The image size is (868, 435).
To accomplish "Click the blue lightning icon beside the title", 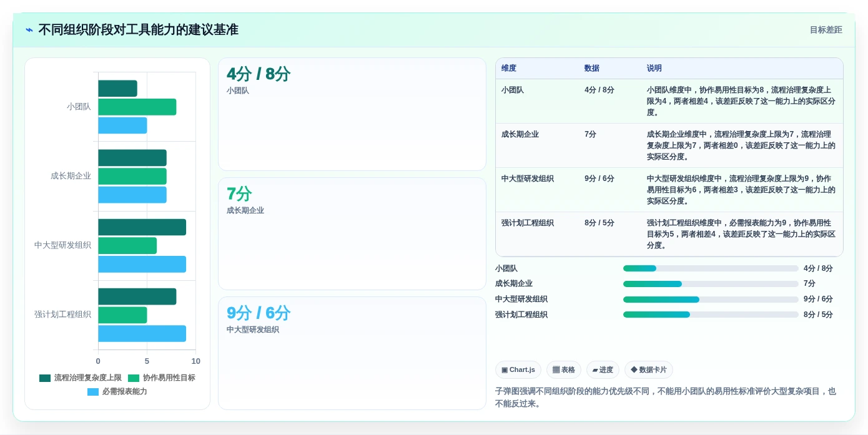I will [29, 30].
